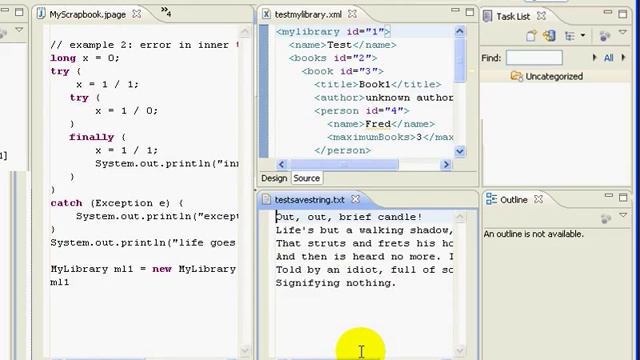Switch to the Task List tab

(x=513, y=16)
